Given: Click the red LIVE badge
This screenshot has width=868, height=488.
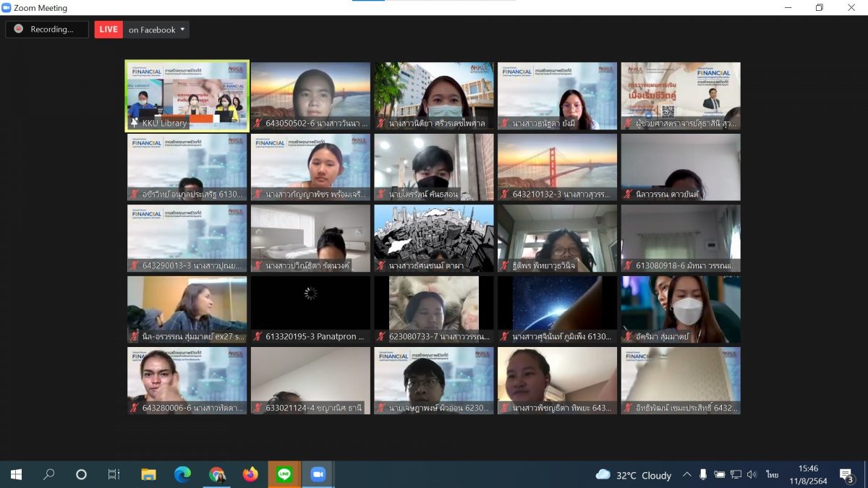Looking at the screenshot, I should pos(109,30).
